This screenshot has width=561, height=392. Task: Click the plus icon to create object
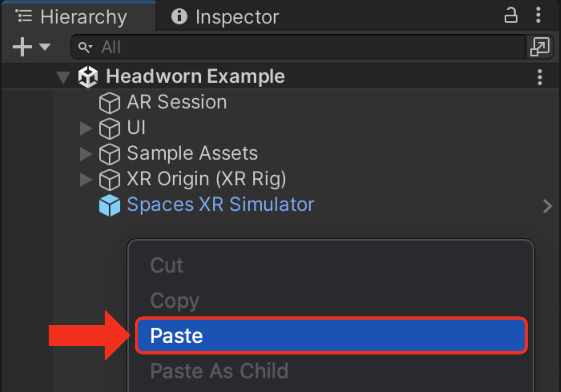[x=23, y=47]
